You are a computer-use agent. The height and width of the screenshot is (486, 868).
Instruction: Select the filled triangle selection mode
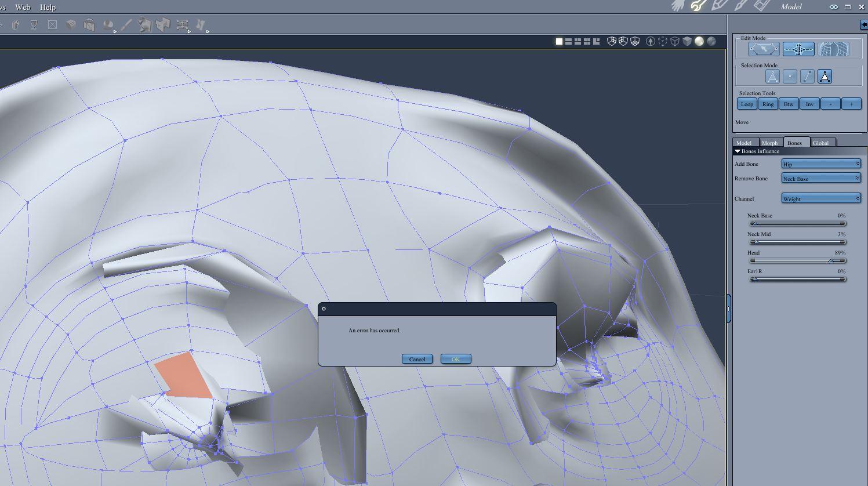pyautogui.click(x=825, y=76)
